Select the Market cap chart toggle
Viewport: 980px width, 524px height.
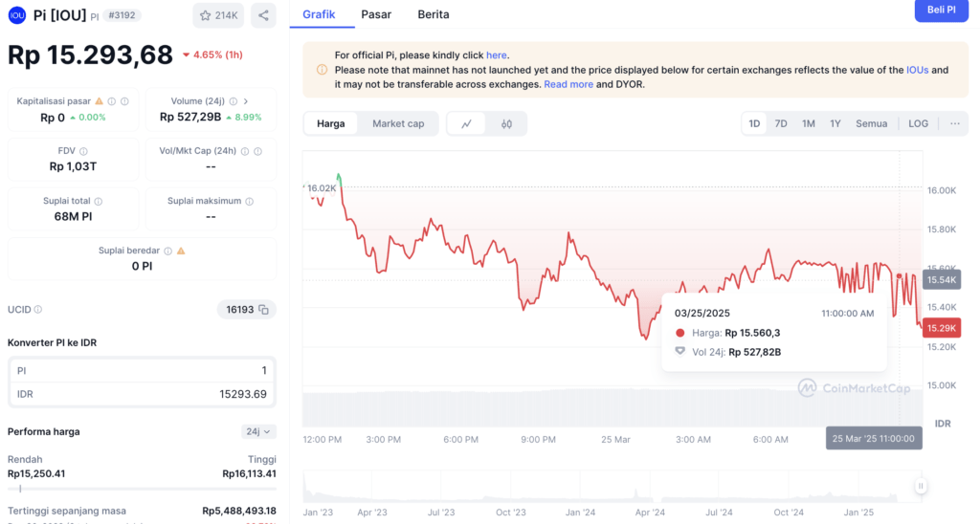click(x=398, y=123)
